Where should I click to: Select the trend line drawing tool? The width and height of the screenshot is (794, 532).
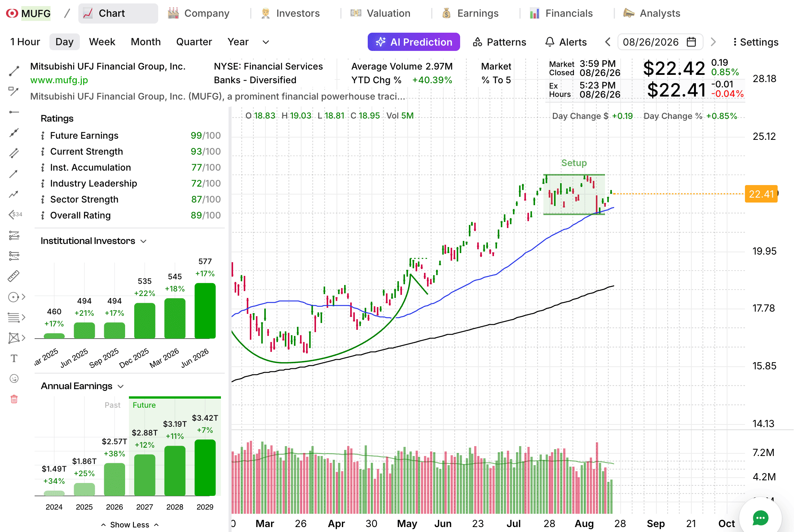click(x=14, y=71)
